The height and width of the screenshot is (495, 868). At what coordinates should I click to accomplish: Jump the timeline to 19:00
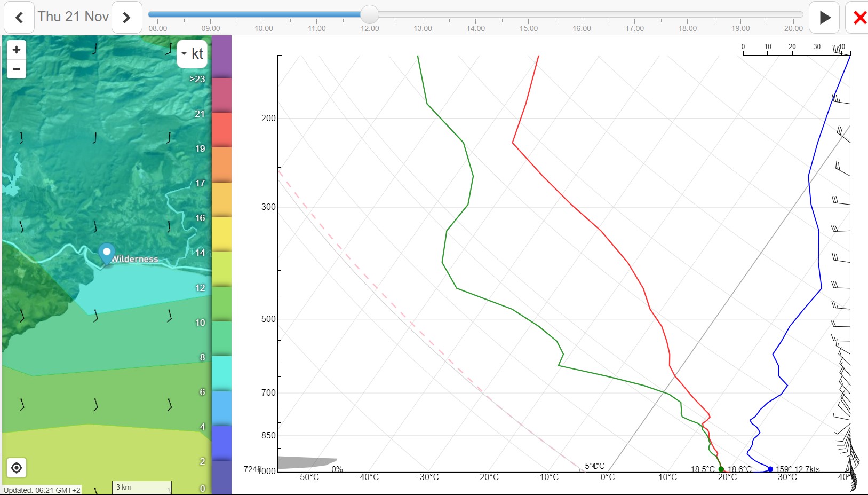[x=740, y=28]
